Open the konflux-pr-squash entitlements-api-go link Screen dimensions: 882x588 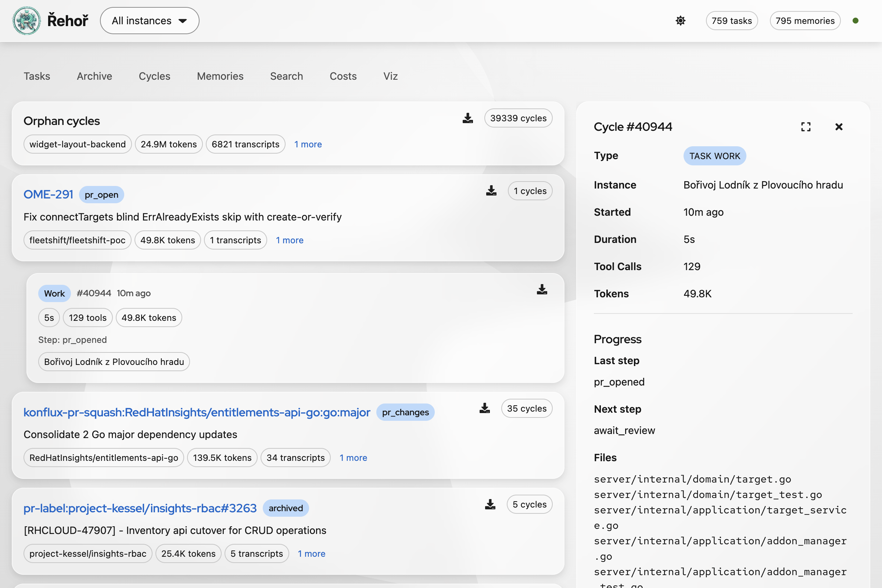coord(197,412)
